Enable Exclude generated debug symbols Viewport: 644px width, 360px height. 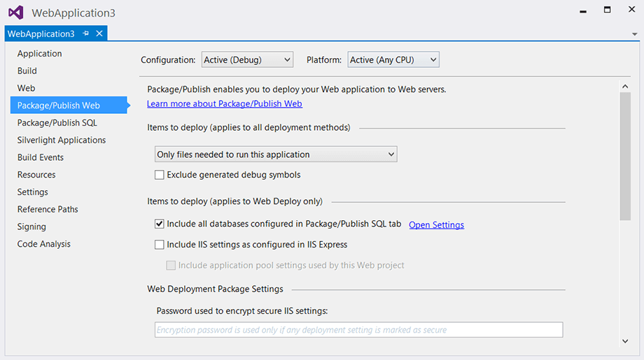(160, 175)
